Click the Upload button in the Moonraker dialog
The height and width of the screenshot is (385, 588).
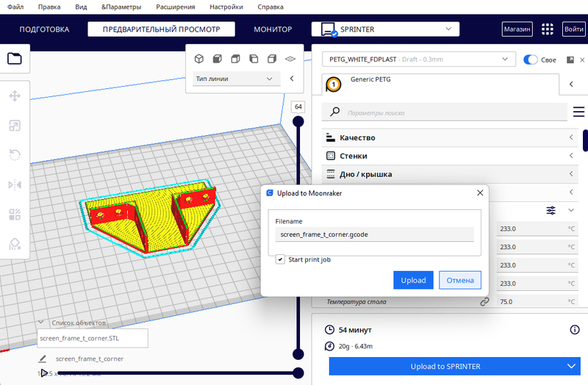[413, 280]
